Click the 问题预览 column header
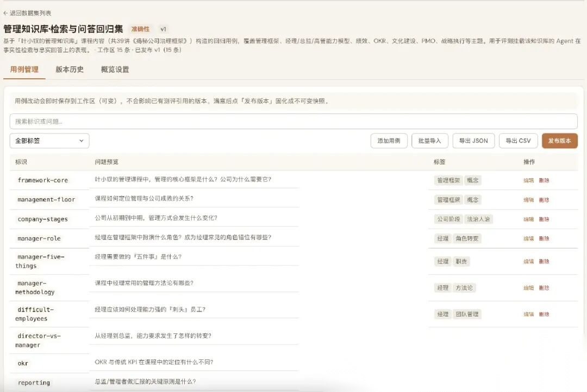The image size is (587, 392). [107, 162]
